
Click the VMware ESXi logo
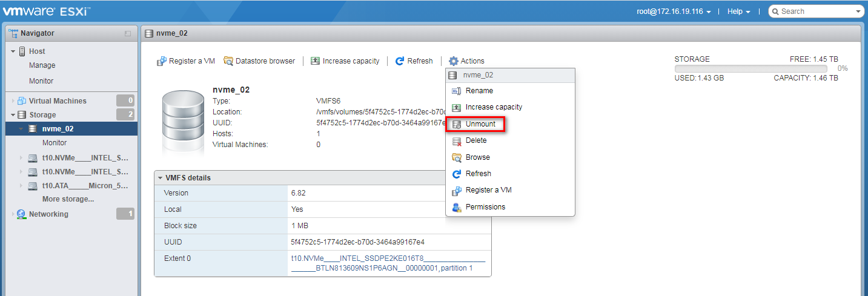(x=47, y=11)
